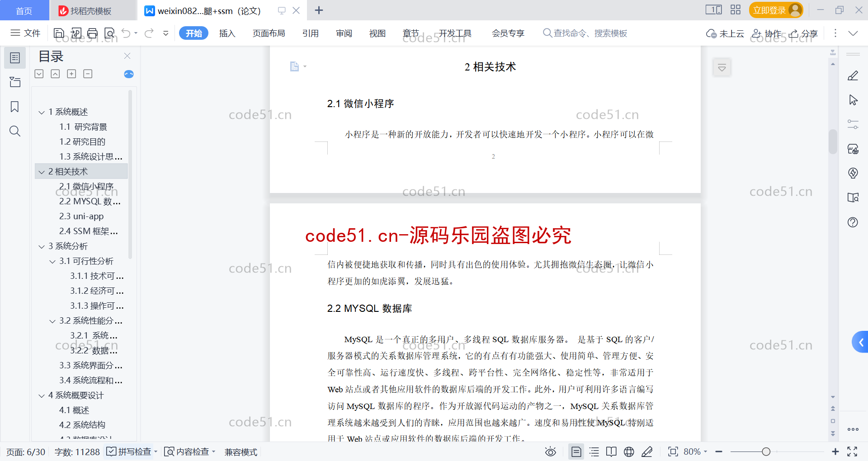The image size is (868, 461).
Task: Go to '2.3 uni-app' heading in TOC
Action: (x=81, y=216)
